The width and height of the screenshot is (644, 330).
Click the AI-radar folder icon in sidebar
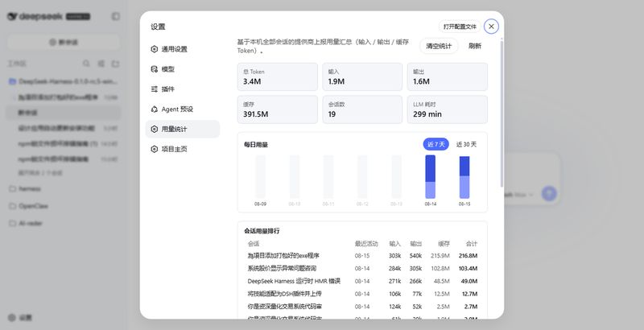(x=12, y=223)
